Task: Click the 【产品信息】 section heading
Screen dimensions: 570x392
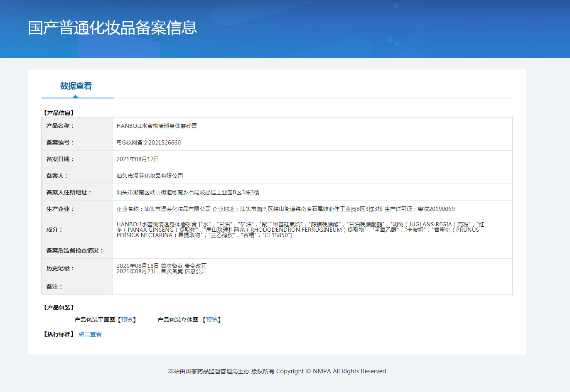Action: point(59,113)
